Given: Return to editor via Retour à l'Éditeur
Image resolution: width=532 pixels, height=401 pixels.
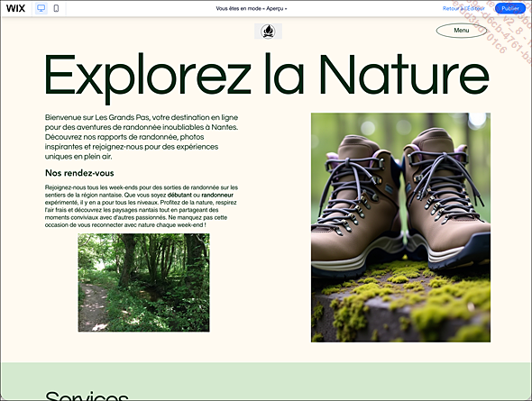Looking at the screenshot, I should point(463,8).
